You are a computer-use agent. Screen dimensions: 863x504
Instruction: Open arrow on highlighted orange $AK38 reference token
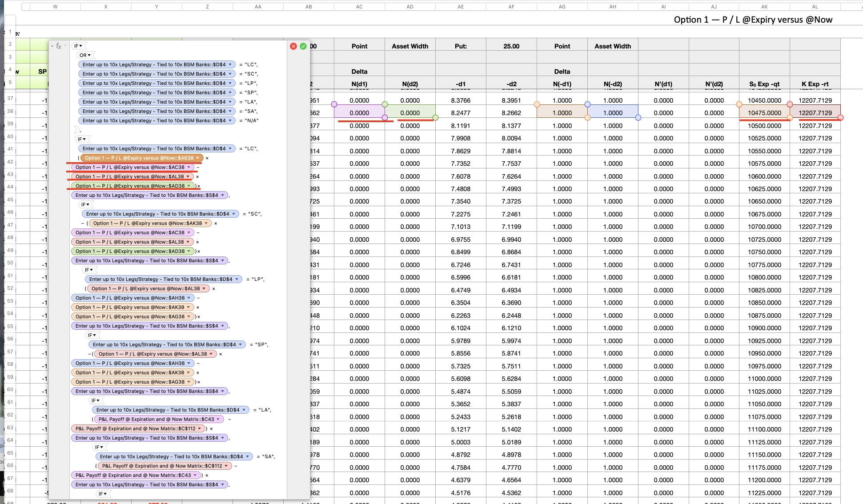(198, 158)
